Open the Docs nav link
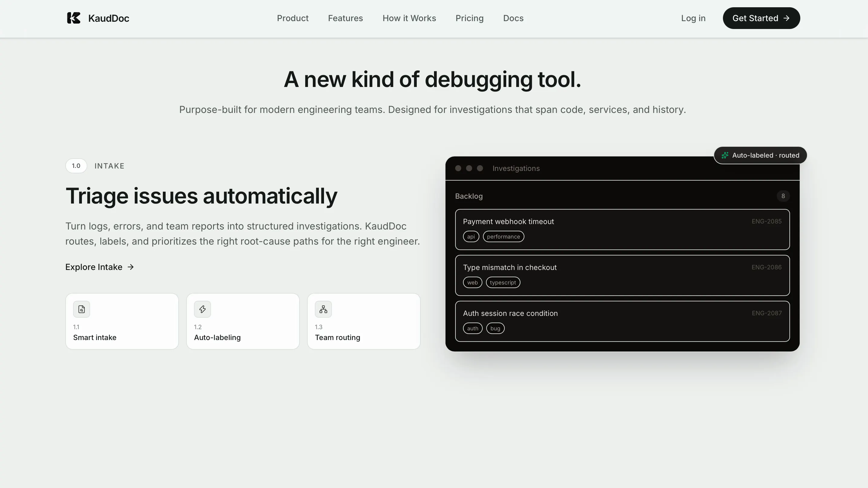Viewport: 868px width, 488px height. [513, 18]
